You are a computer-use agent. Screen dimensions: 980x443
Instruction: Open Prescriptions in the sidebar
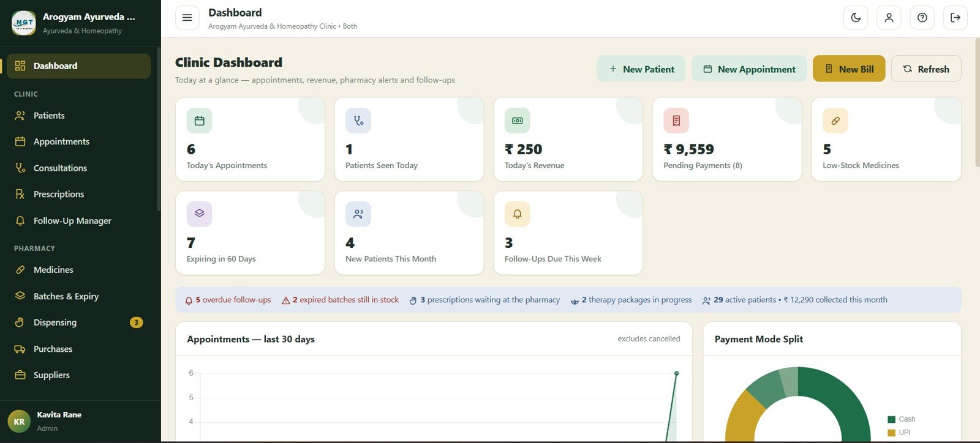[78, 195]
